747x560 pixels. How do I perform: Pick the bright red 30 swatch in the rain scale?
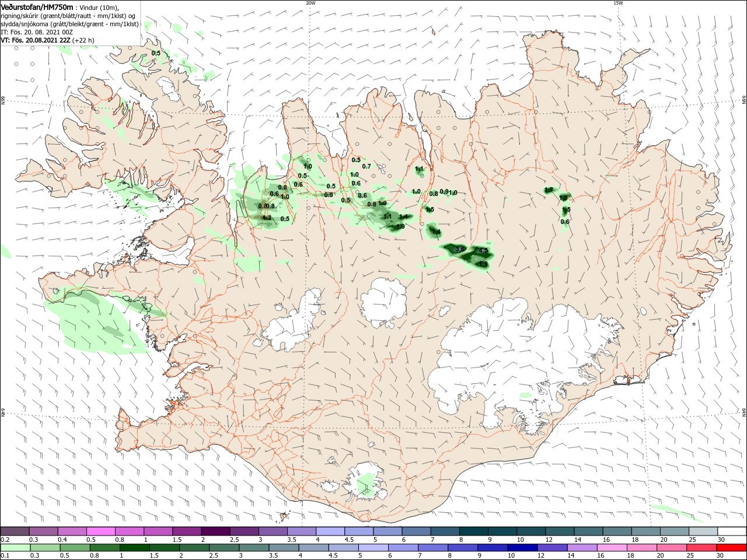(x=732, y=548)
